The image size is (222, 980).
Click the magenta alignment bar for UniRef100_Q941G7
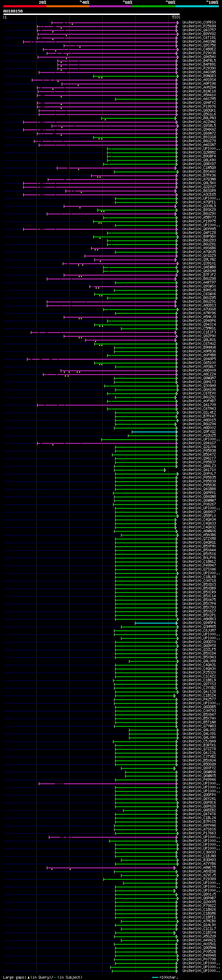click(108, 443)
